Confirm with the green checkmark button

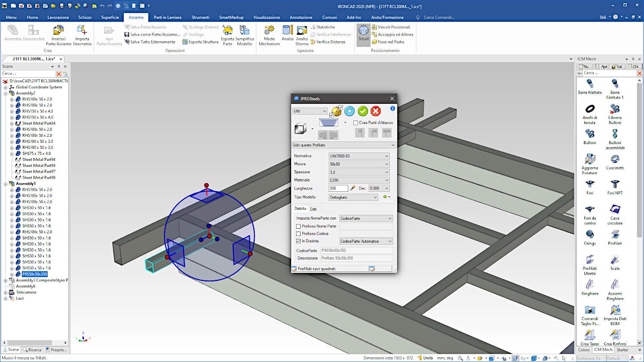coord(363,112)
